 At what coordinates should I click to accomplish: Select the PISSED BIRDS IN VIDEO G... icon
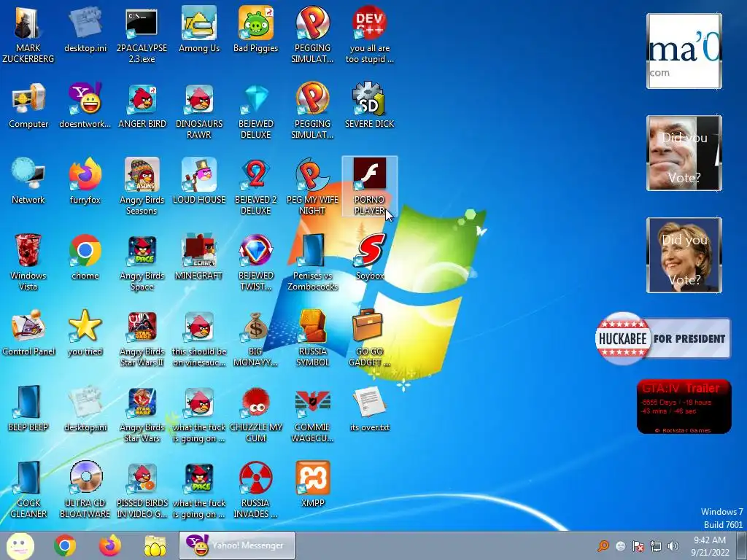point(142,489)
